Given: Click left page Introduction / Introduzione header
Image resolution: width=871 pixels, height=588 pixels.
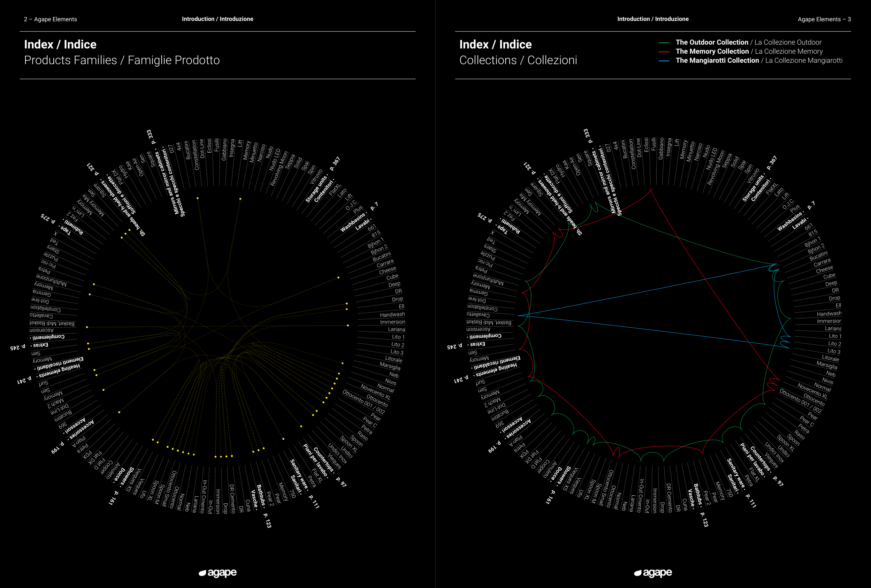Looking at the screenshot, I should [217, 19].
